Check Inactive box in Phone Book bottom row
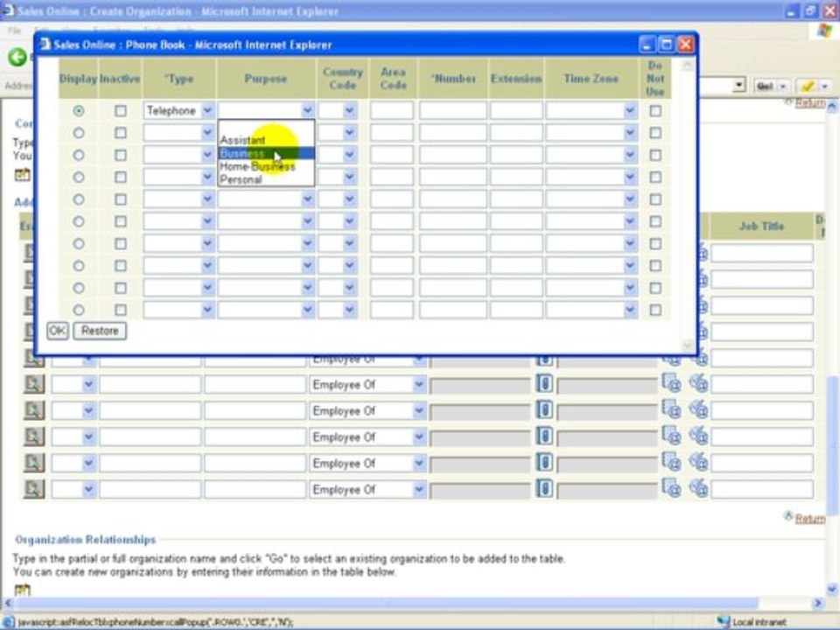 point(121,310)
